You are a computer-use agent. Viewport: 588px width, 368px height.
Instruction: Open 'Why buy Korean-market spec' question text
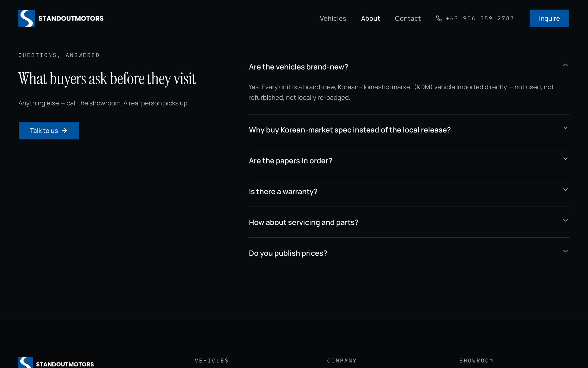(x=350, y=130)
